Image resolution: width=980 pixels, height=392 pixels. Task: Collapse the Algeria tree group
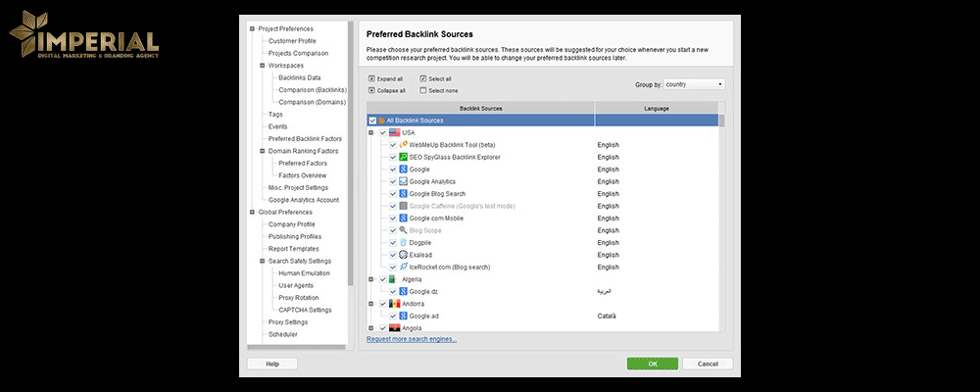(371, 279)
